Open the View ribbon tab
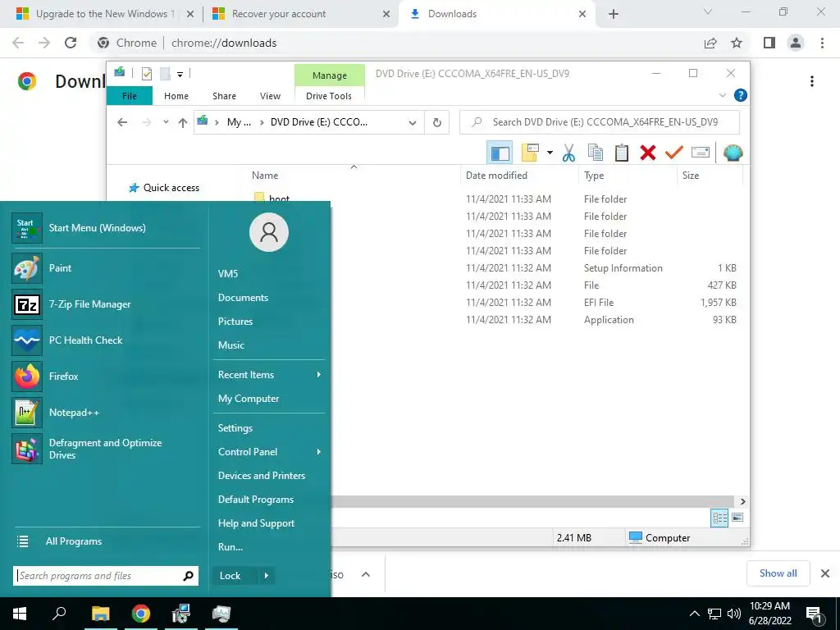This screenshot has height=630, width=840. pos(270,96)
